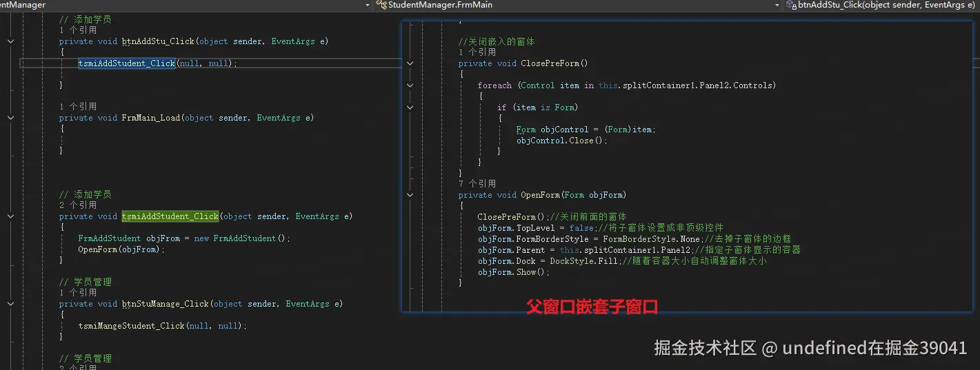Collapse the btnStuManage_Click method outline
The width and height of the screenshot is (980, 370).
click(10, 304)
